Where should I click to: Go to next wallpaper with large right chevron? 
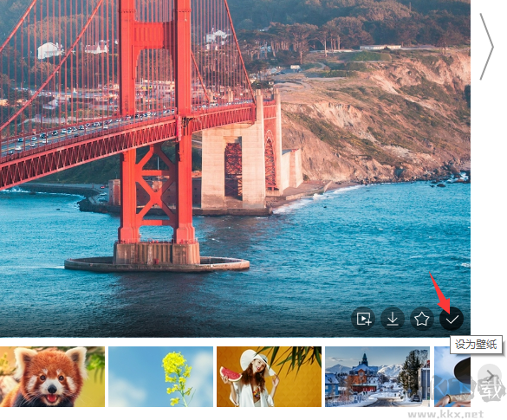(x=487, y=47)
